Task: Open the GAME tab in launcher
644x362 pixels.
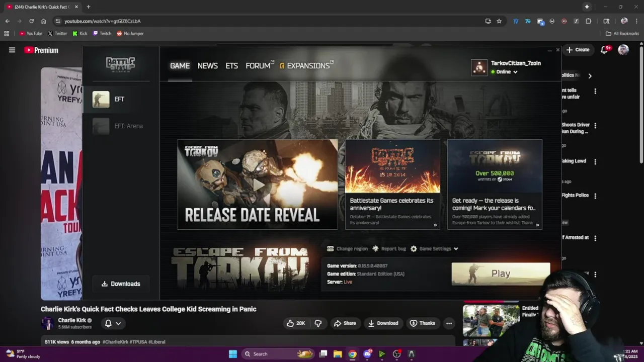Action: pyautogui.click(x=180, y=66)
